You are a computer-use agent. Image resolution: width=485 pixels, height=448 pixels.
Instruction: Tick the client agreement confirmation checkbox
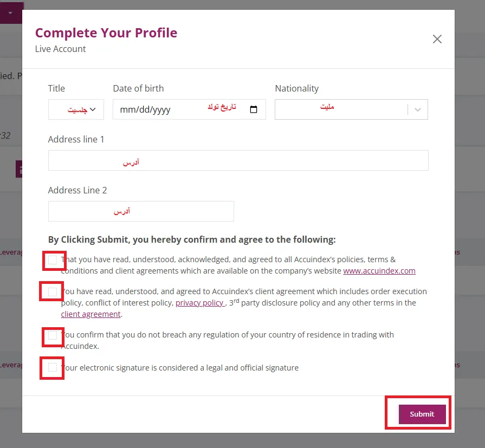click(x=53, y=292)
